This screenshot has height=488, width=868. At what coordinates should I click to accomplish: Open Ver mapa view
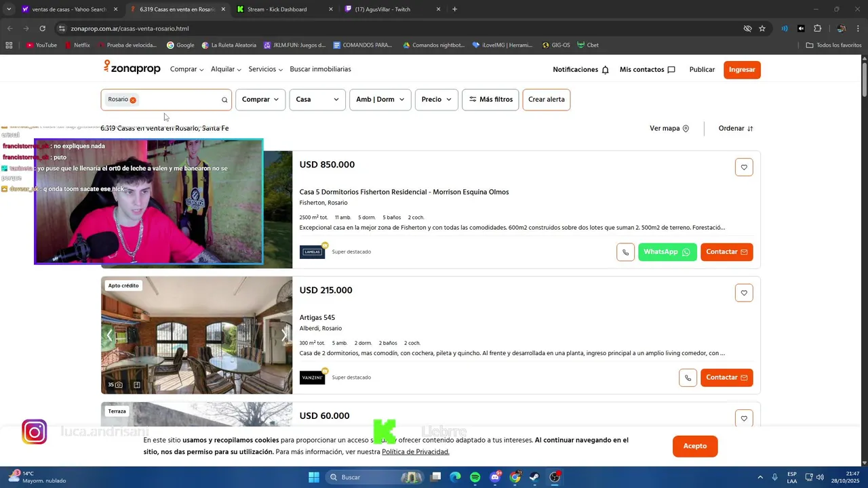(669, 128)
